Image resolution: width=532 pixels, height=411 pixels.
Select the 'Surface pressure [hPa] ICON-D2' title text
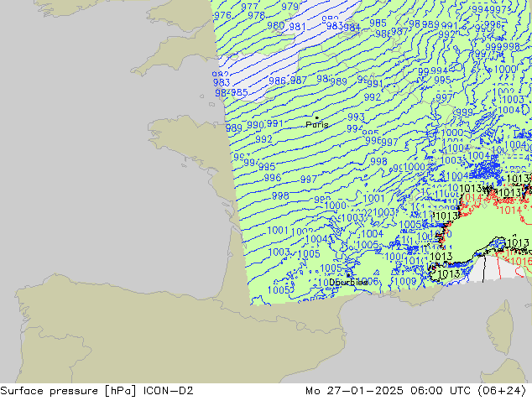pyautogui.click(x=96, y=391)
